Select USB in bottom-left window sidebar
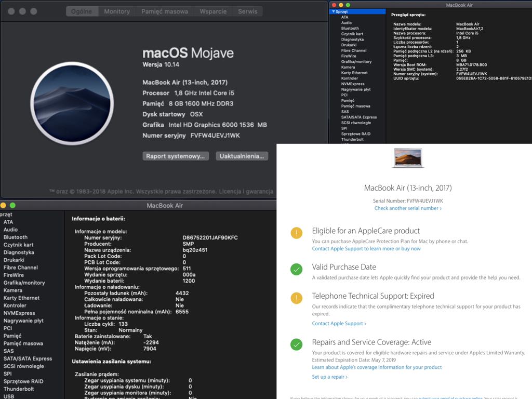The width and height of the screenshot is (532, 399). click(x=9, y=396)
